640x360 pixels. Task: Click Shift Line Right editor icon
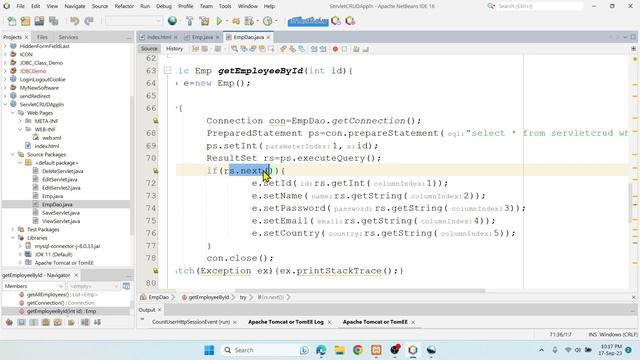coord(323,49)
